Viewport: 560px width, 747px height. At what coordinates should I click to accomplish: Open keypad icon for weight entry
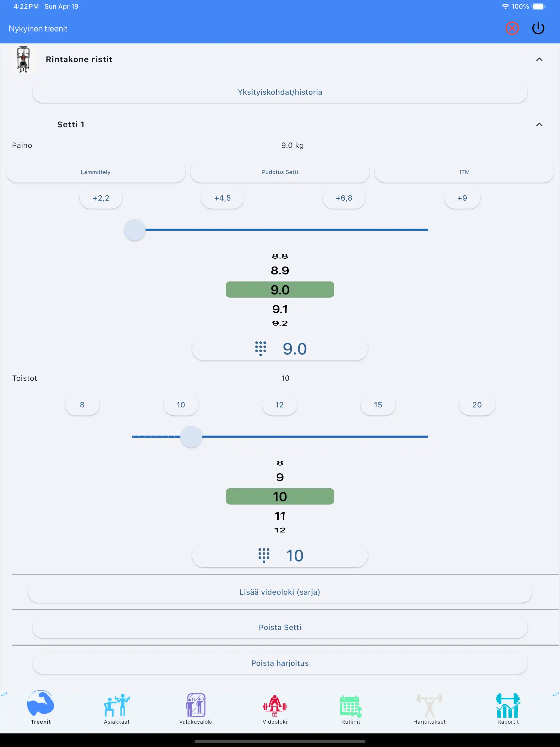pyautogui.click(x=260, y=349)
